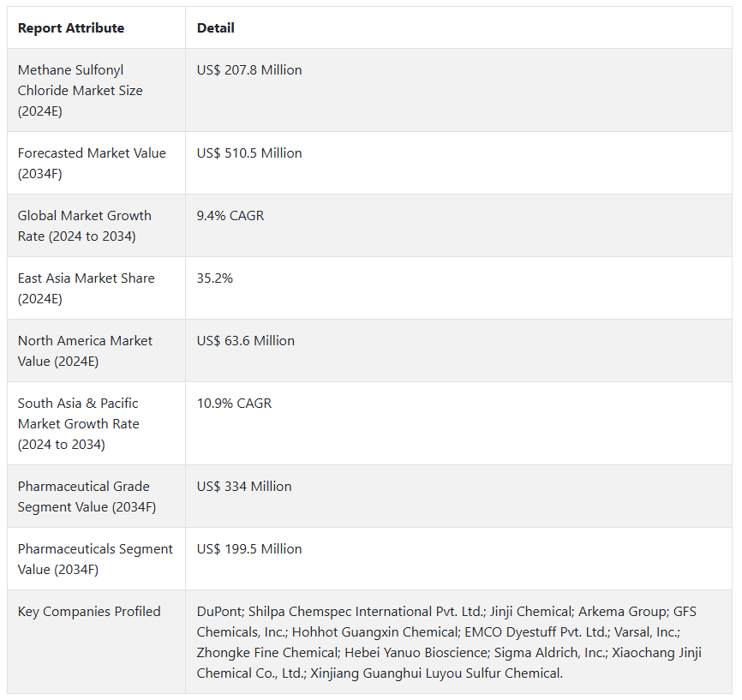
Task: Select the Key Companies Profiled cell
Action: point(89,612)
